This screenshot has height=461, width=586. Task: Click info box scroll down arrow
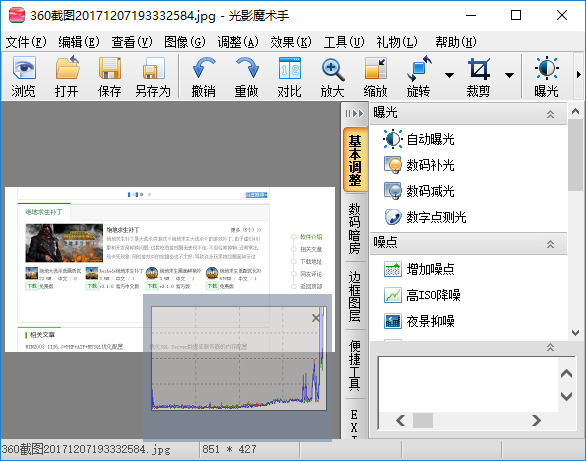(x=567, y=396)
